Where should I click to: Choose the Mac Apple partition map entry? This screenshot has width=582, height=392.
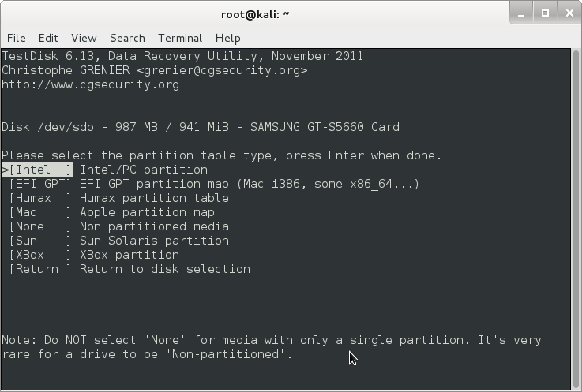click(111, 212)
